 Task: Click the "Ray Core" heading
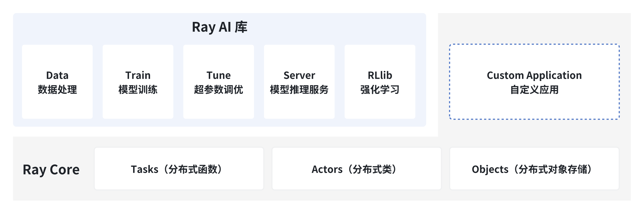coord(51,170)
